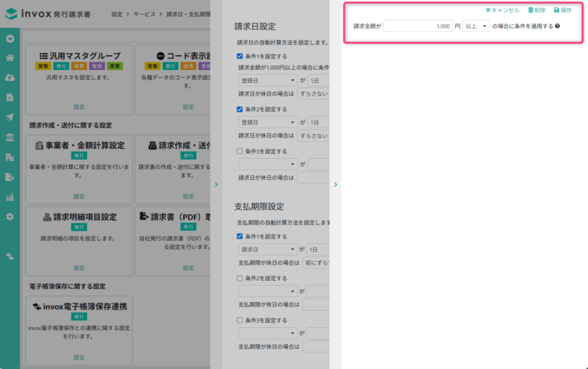The height and width of the screenshot is (369, 588).
Task: Click the icon beside 請求作成・送付
Action: [152, 146]
